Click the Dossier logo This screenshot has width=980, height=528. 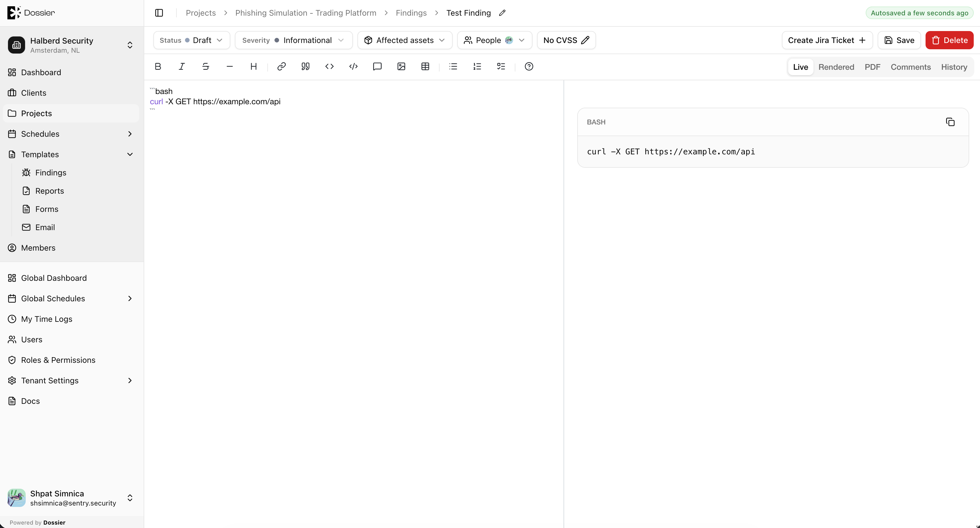31,13
